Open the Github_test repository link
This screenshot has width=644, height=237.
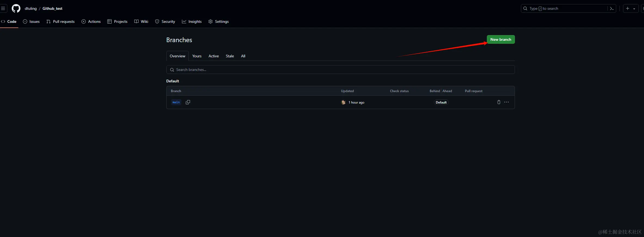pos(53,8)
